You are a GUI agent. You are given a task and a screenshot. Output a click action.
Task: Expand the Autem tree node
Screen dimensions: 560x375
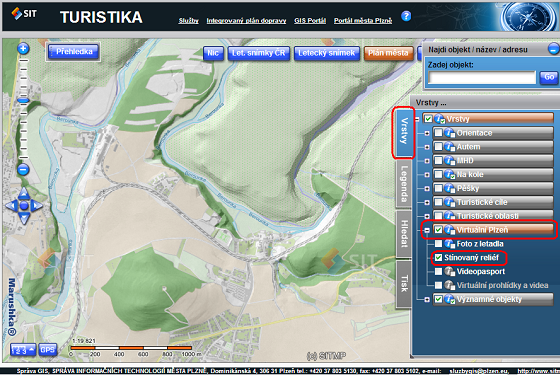click(x=427, y=147)
